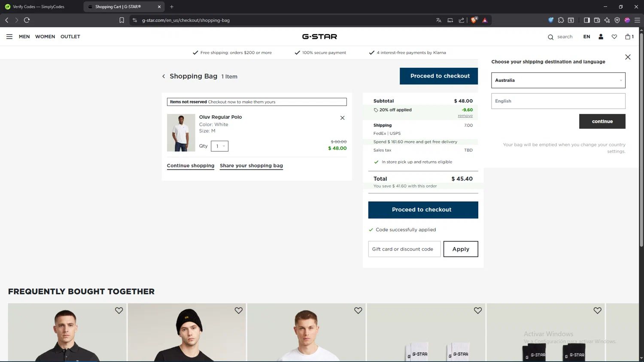Open Brave Shields lion icon

(x=474, y=20)
